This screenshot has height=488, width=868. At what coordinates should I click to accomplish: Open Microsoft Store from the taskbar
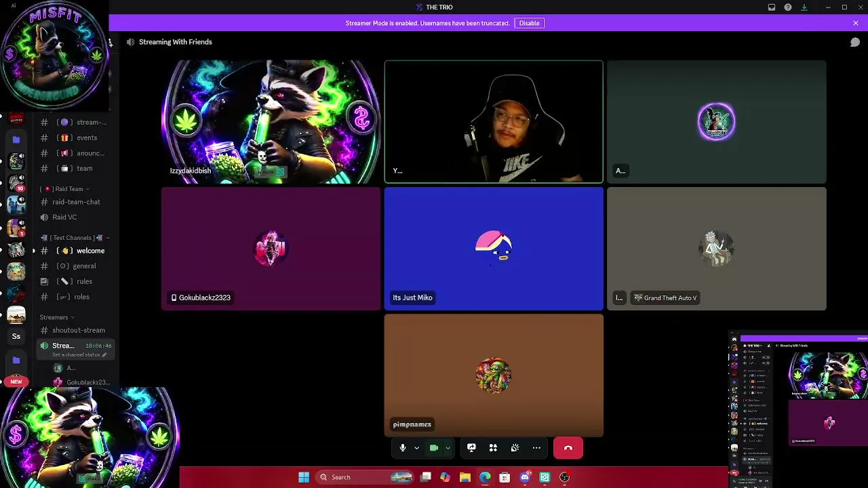pyautogui.click(x=505, y=477)
